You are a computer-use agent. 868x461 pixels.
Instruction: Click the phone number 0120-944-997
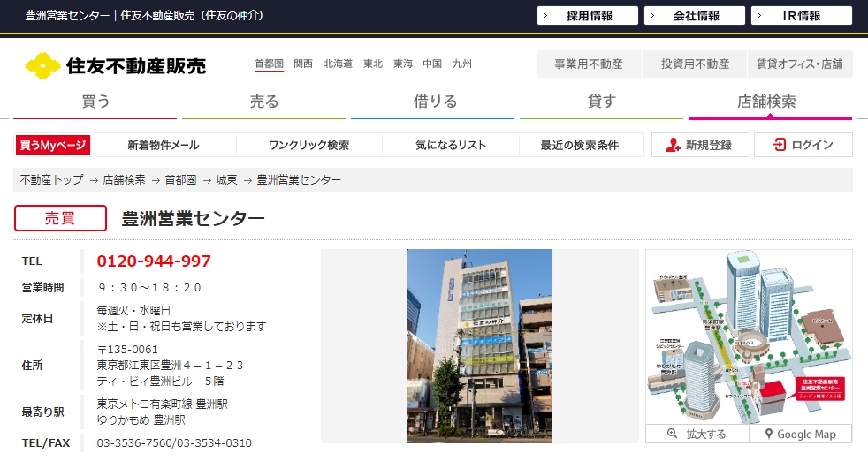(154, 261)
